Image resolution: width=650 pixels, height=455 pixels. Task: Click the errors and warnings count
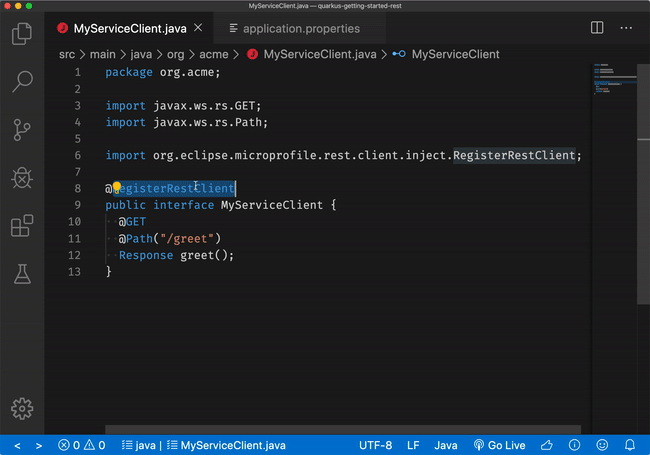coord(81,445)
